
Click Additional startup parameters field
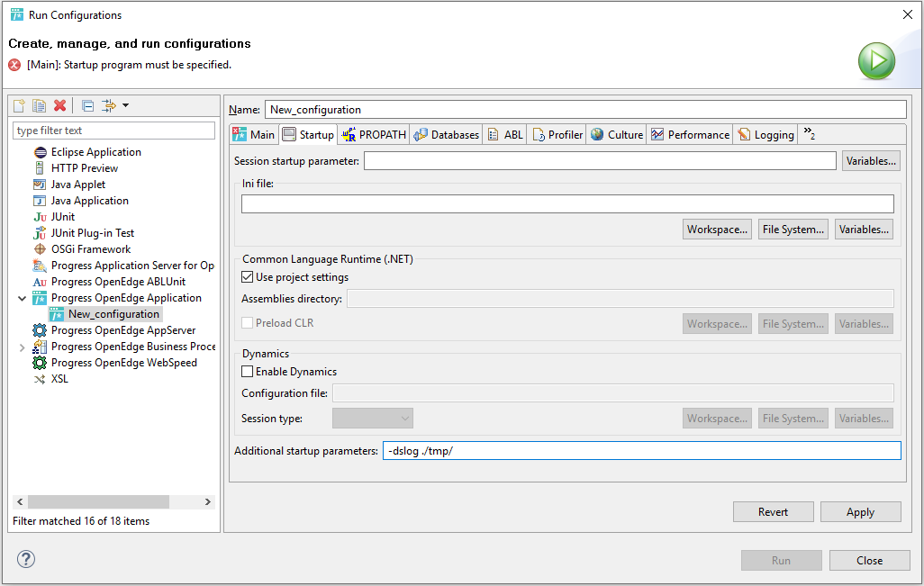click(642, 451)
